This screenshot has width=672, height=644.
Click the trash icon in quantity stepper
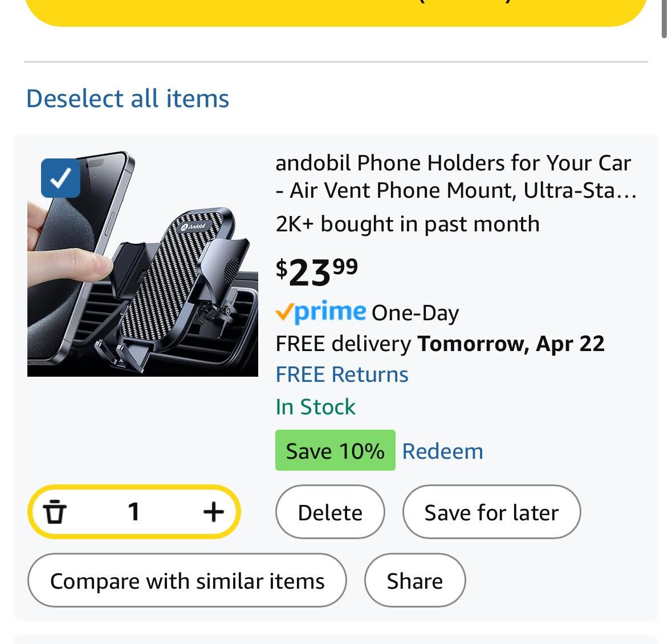pyautogui.click(x=55, y=511)
